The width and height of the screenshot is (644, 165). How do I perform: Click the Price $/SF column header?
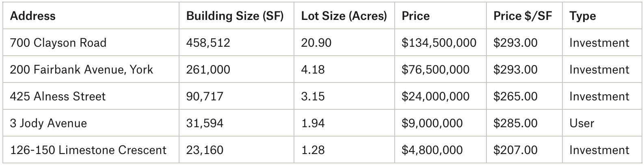(x=523, y=16)
